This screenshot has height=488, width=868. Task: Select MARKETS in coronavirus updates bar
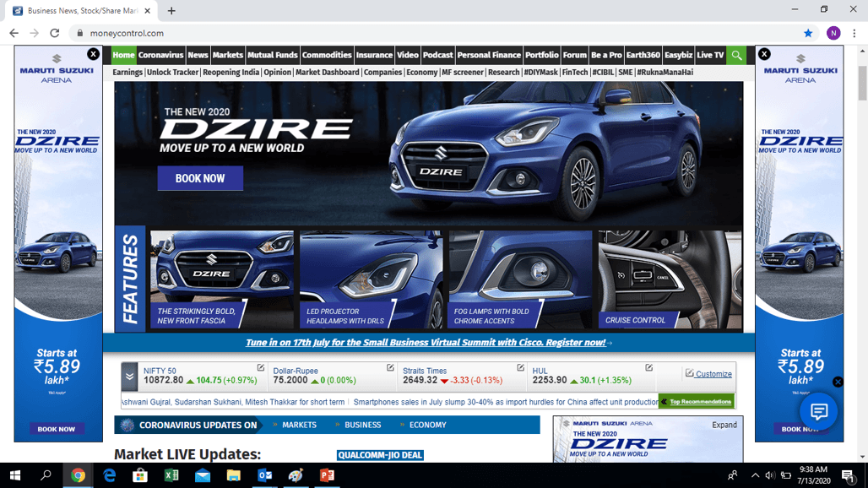point(300,425)
